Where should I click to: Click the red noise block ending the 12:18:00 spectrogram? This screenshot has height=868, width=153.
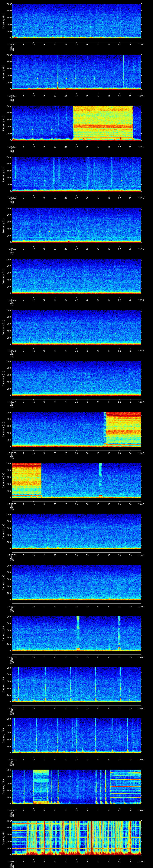pos(123,429)
